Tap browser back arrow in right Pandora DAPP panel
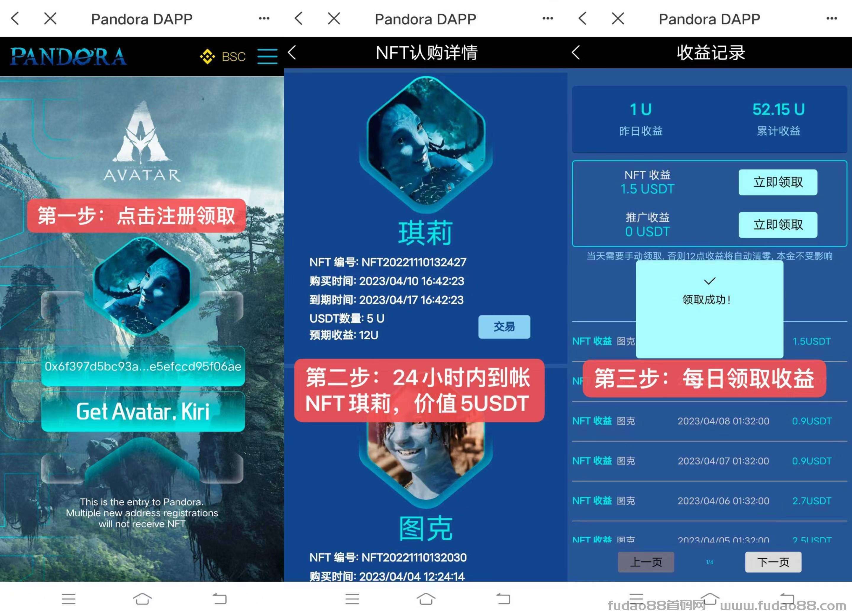This screenshot has height=616, width=852. [582, 18]
